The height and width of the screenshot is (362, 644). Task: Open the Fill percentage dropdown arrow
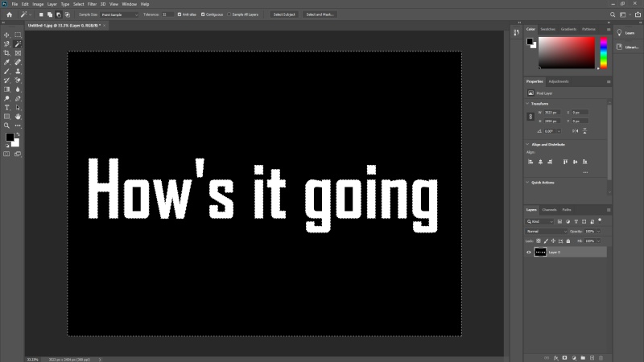click(599, 241)
